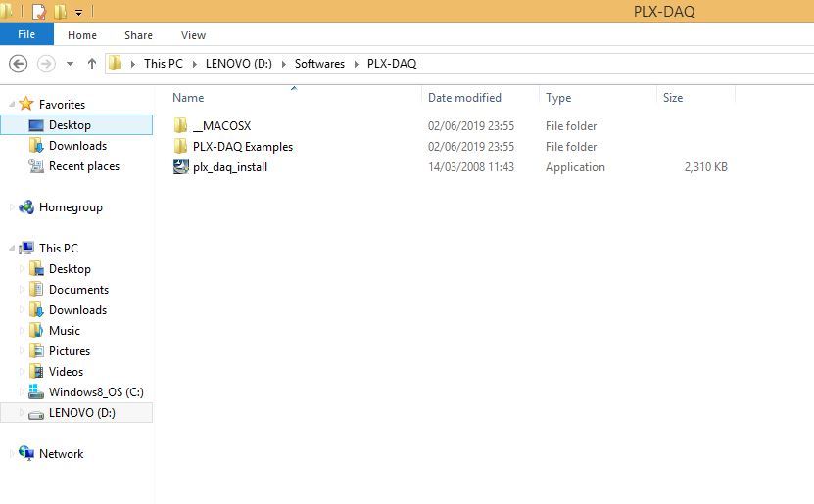Screen dimensions: 814x504
Task: Select the PLX-DAQ Examples folder name
Action: 242,147
